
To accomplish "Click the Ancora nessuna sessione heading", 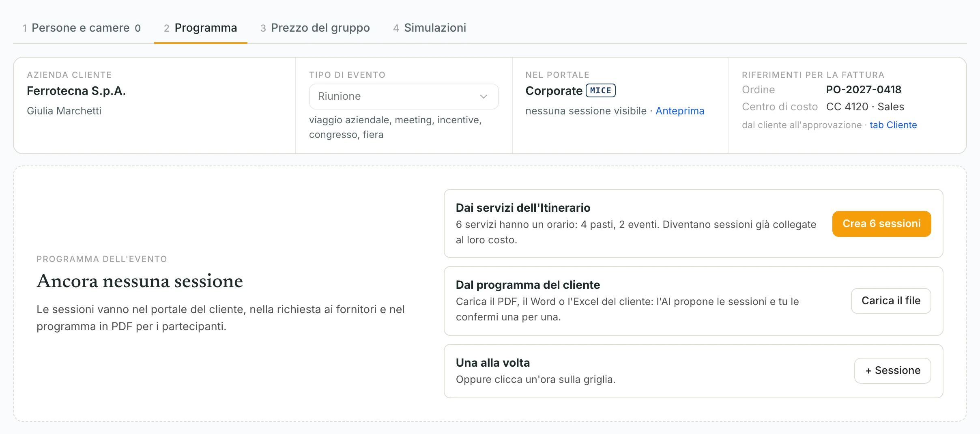I will (x=140, y=281).
